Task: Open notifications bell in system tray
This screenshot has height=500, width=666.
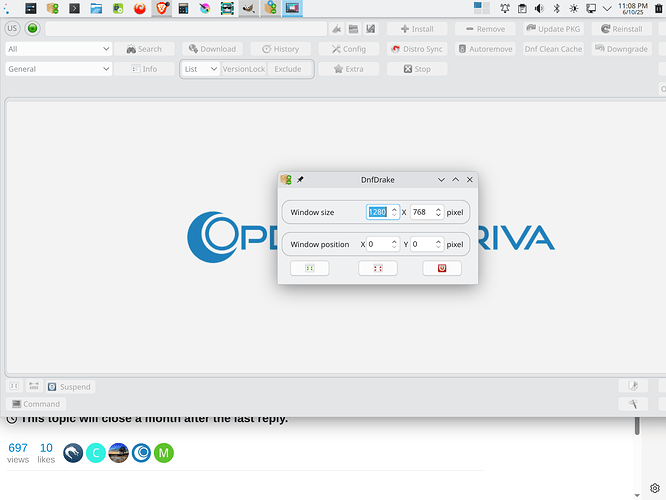Action: (x=505, y=8)
